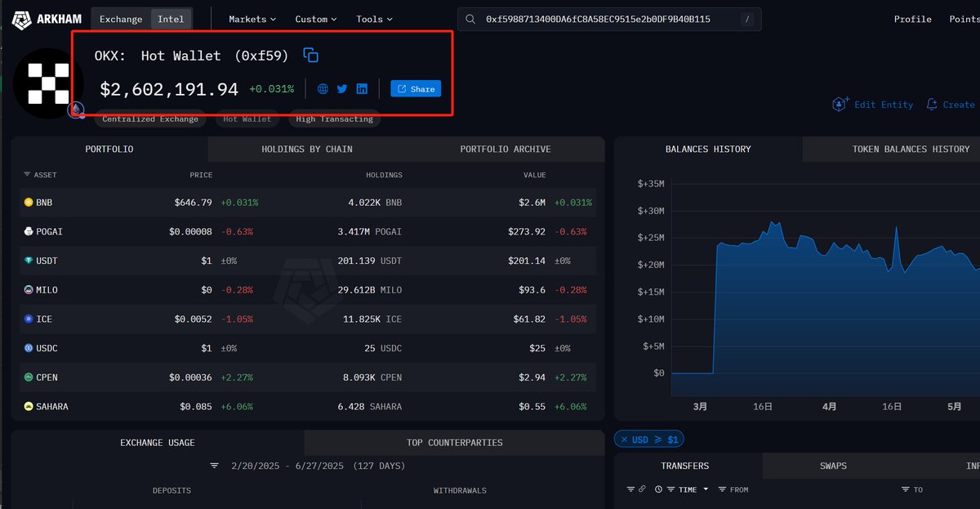Click the High Transacting tag
Image resolution: width=980 pixels, height=509 pixels.
pyautogui.click(x=334, y=119)
